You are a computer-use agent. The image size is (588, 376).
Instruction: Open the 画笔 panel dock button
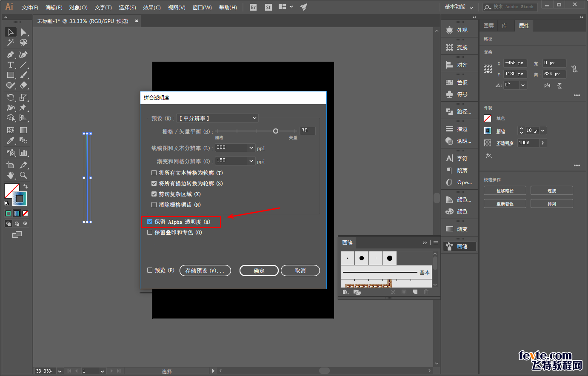point(460,246)
